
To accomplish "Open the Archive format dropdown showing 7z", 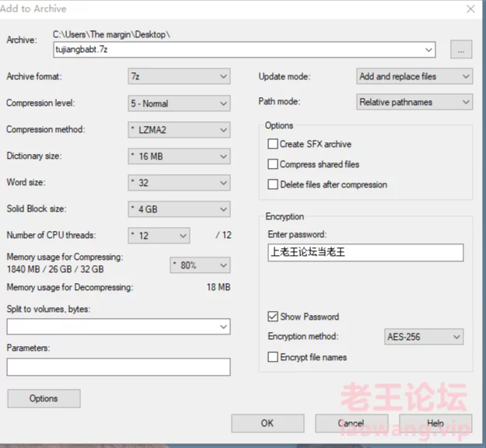I will [x=179, y=76].
